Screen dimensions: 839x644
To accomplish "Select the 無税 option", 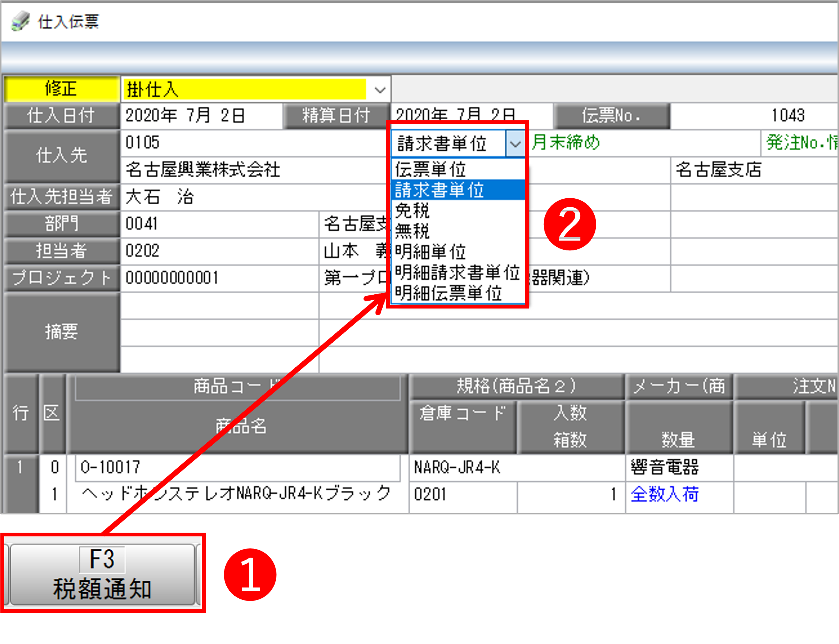I will click(x=458, y=231).
